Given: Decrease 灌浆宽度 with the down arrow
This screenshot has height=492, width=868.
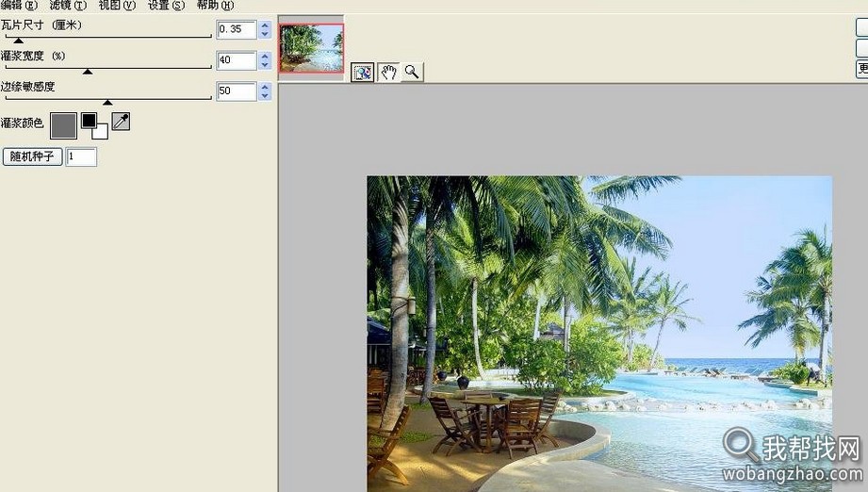Looking at the screenshot, I should [x=265, y=65].
